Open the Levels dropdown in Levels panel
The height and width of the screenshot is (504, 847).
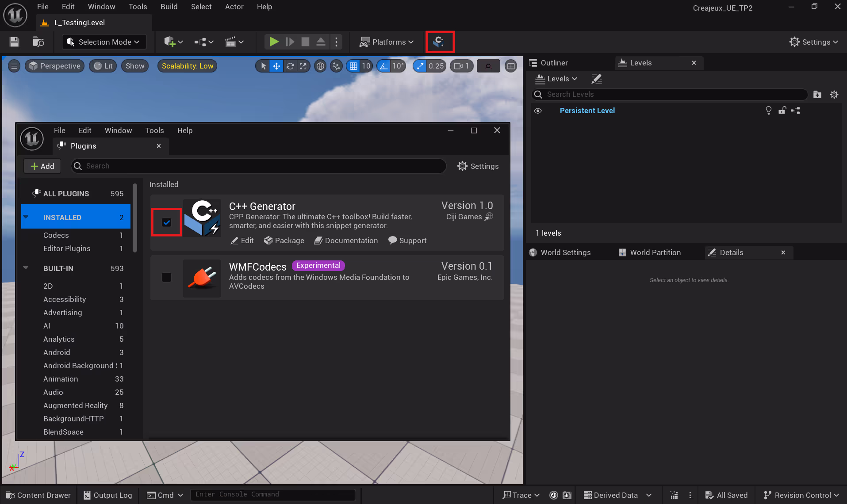(x=556, y=79)
